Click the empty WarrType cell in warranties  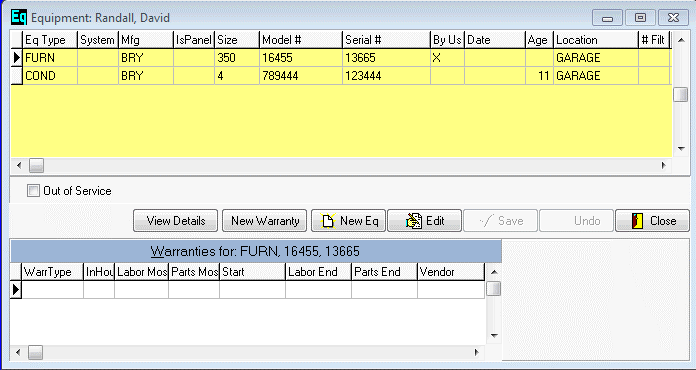[x=52, y=290]
